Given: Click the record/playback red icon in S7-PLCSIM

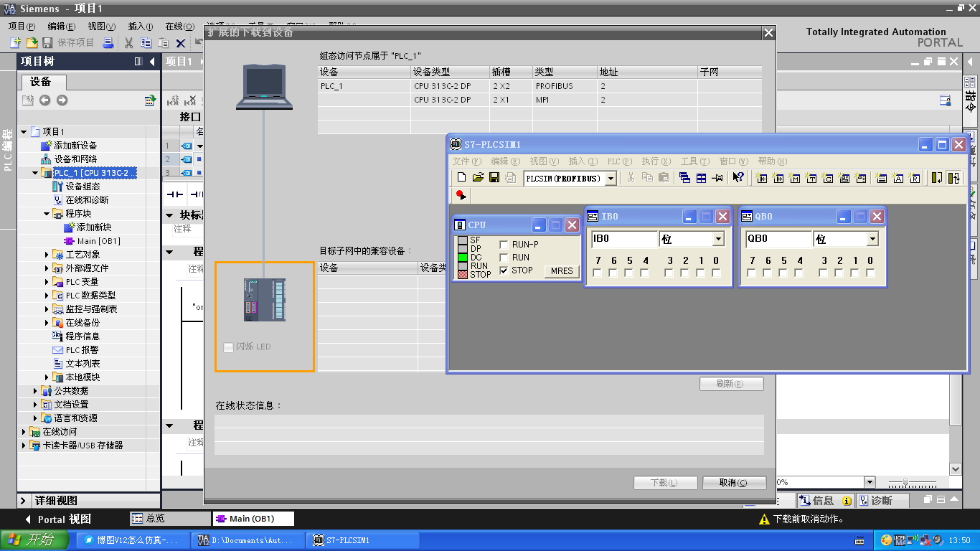Looking at the screenshot, I should (x=461, y=195).
